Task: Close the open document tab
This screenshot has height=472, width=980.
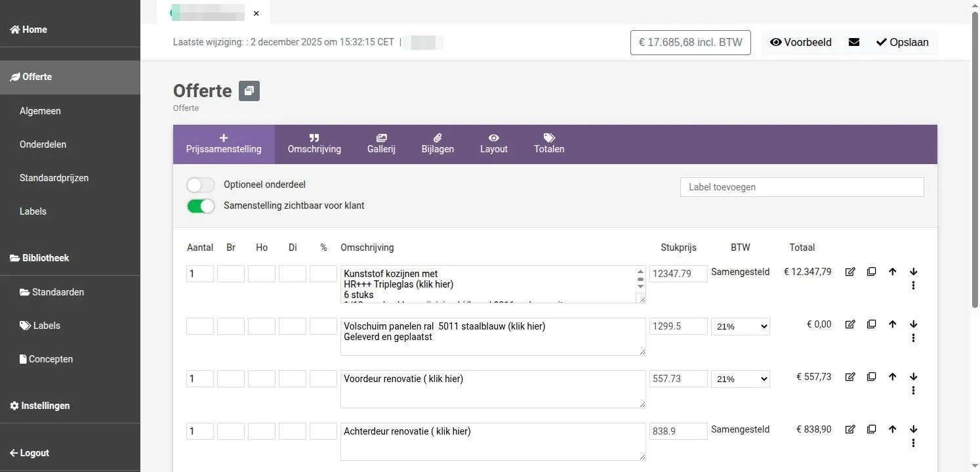Action: coord(256,13)
